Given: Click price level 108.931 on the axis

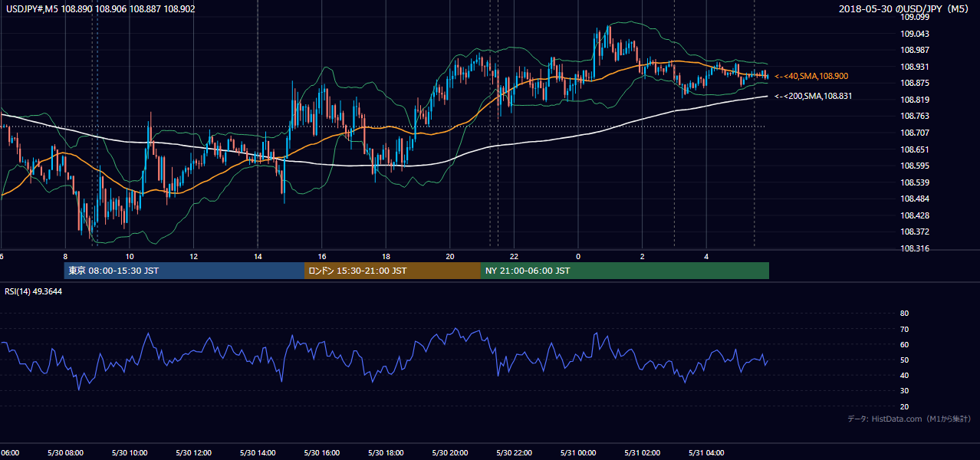Looking at the screenshot, I should [x=915, y=67].
